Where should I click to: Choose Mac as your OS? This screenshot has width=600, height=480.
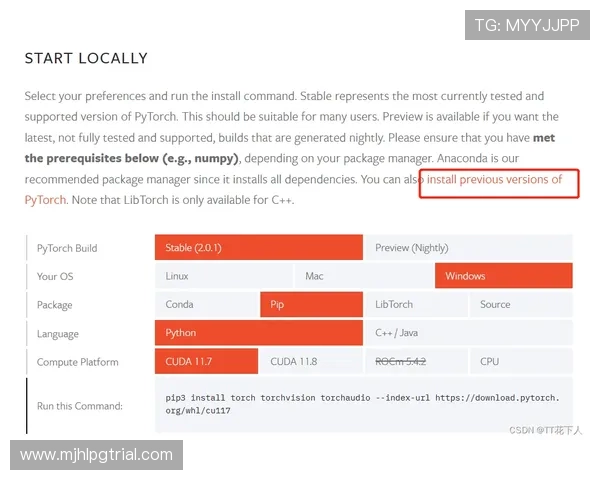coord(364,276)
